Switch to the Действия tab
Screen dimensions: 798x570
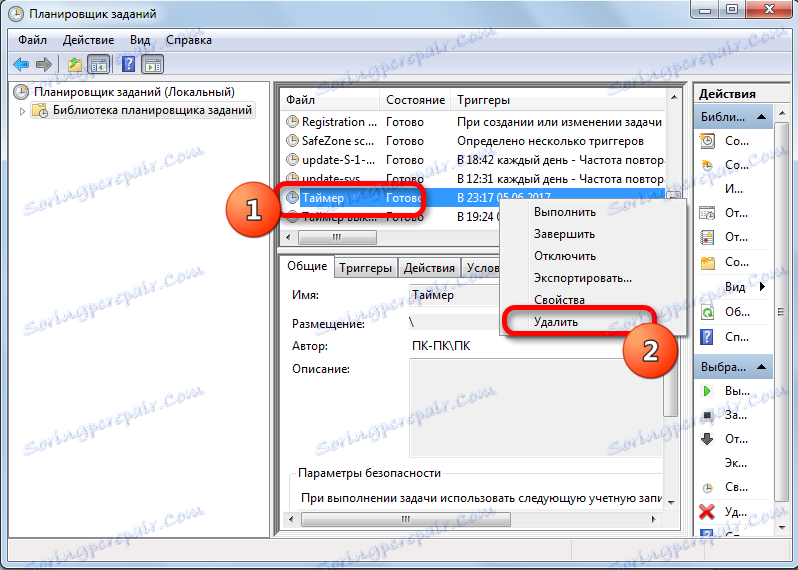[x=429, y=268]
